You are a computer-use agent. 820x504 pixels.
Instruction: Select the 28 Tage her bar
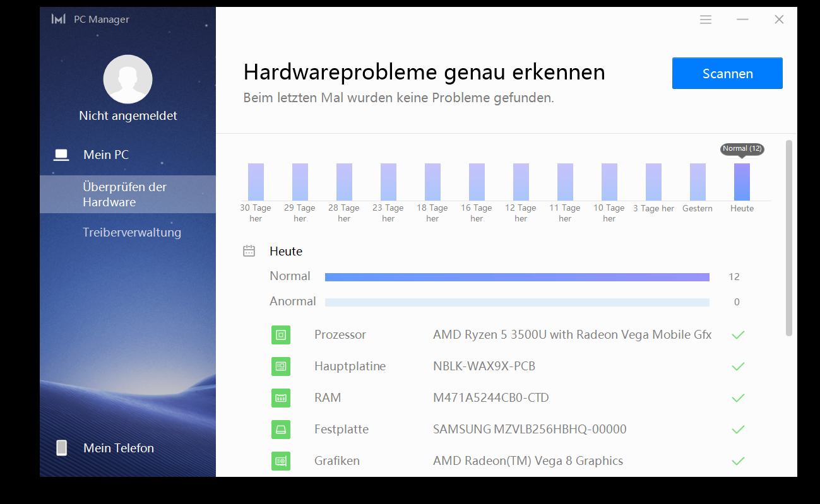tap(344, 182)
